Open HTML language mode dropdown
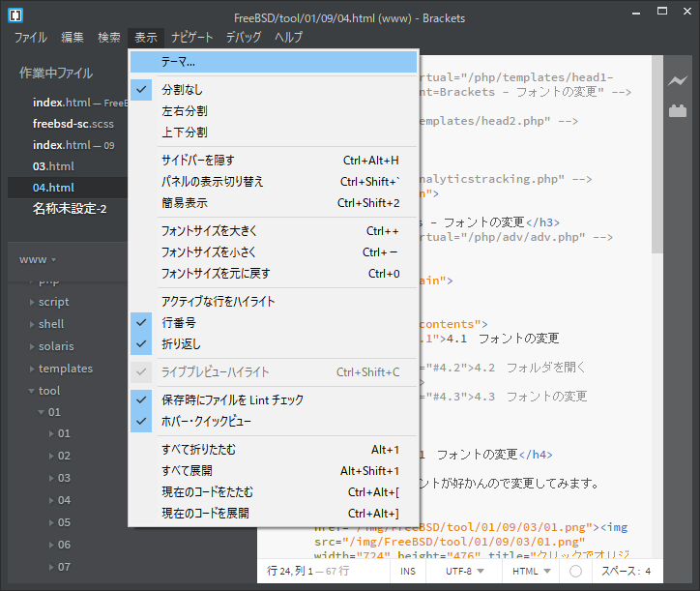The image size is (700, 591). pyautogui.click(x=531, y=571)
